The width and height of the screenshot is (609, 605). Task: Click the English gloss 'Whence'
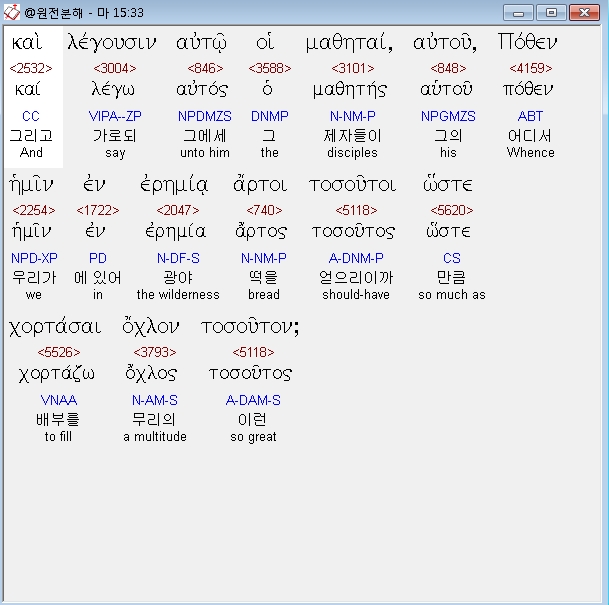(531, 153)
